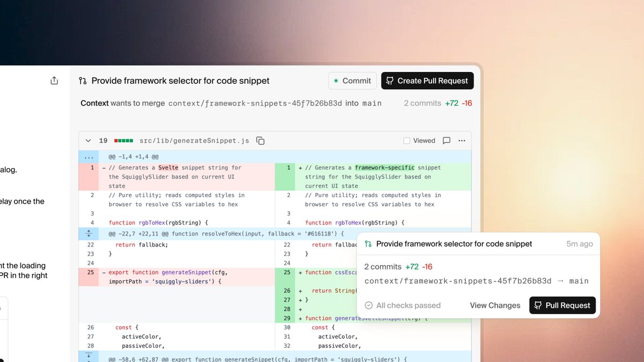Click main target branch in popup card
The image size is (644, 362).
coord(579,281)
